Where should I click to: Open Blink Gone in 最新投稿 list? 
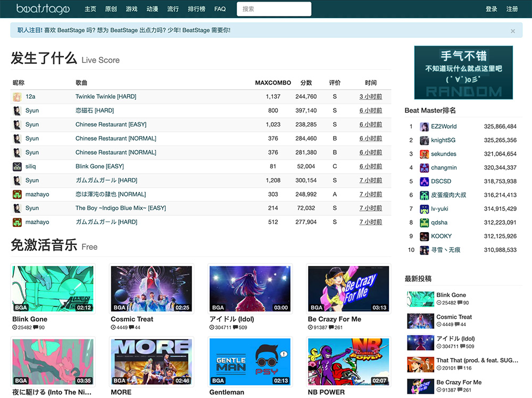click(x=451, y=295)
